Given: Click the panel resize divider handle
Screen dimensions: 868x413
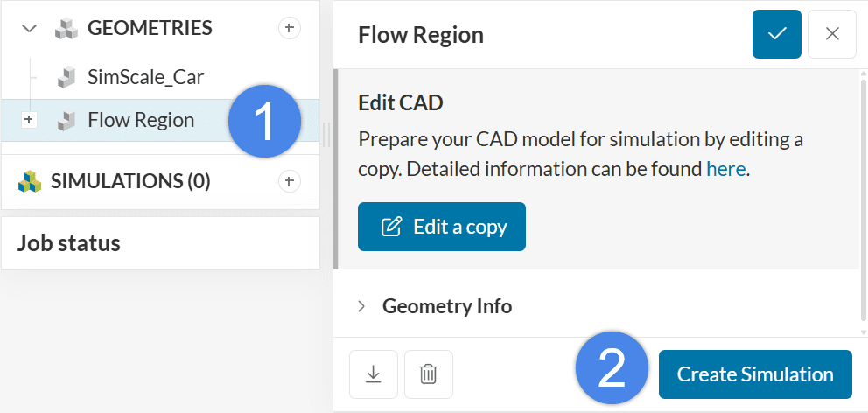Looking at the screenshot, I should [326, 135].
